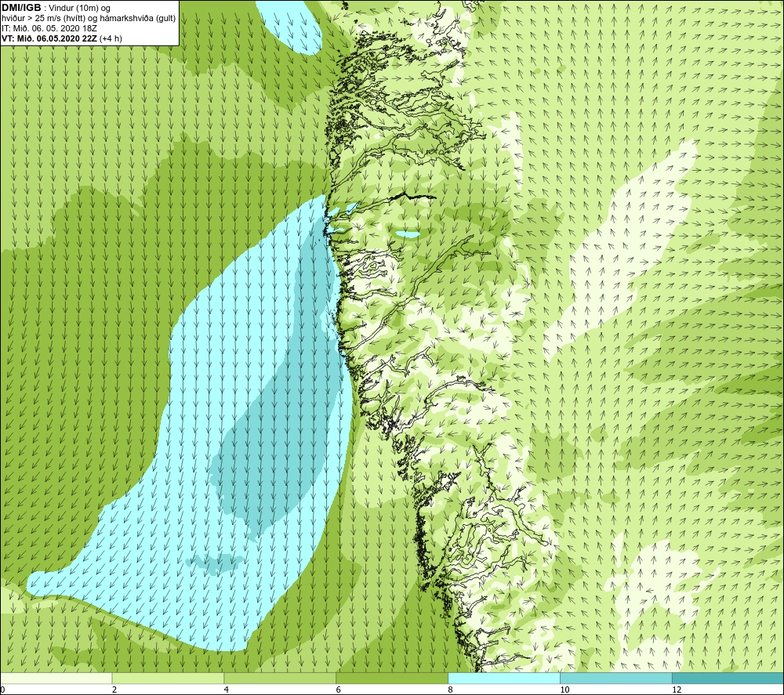784x695 pixels.
Task: Click the DMI/IGB title in legend box
Action: [21, 8]
